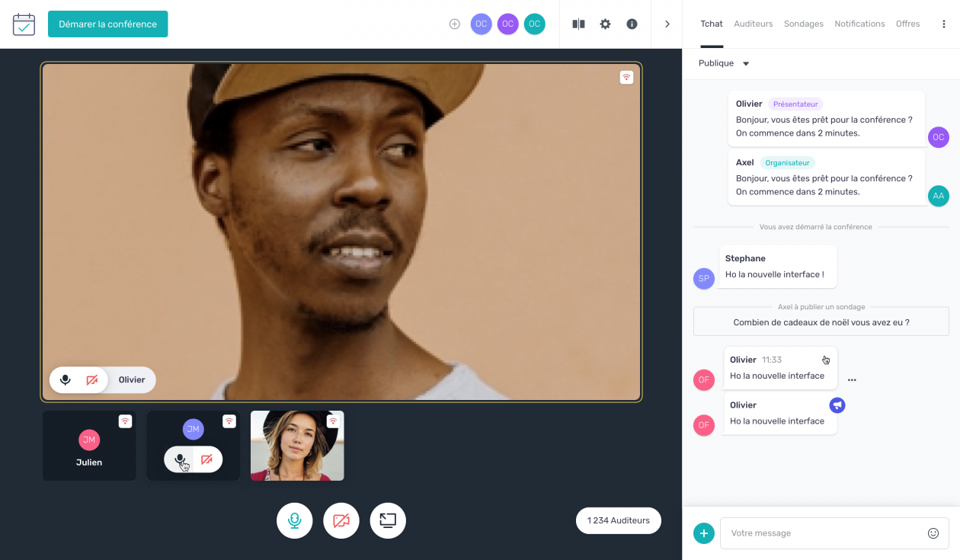Click the add participant plus icon

[x=455, y=24]
